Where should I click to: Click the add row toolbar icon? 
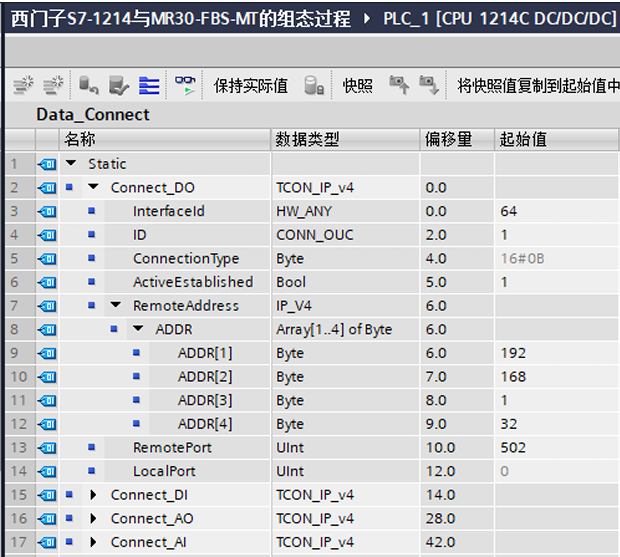pos(53,85)
